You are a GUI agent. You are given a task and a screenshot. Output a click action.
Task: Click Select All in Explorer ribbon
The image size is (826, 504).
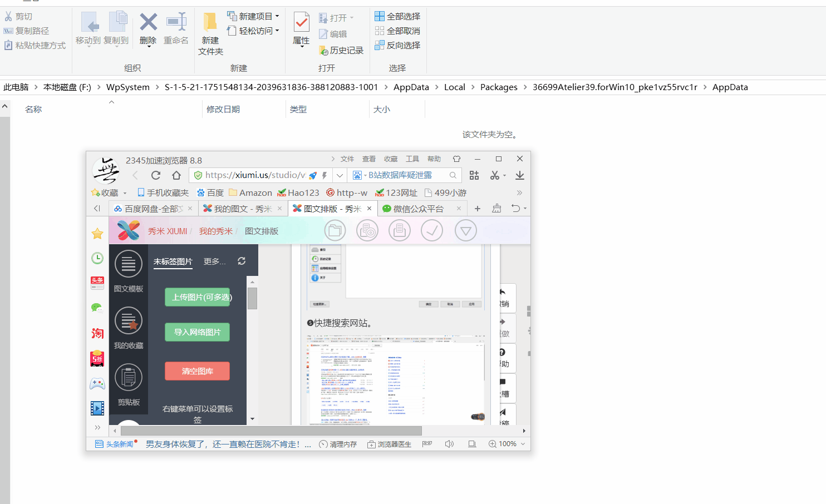(x=397, y=16)
